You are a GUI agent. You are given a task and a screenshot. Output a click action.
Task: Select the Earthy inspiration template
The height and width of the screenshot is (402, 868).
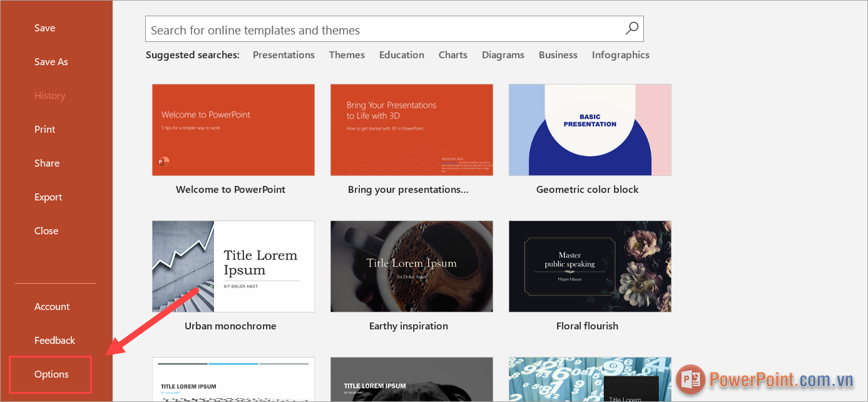point(411,266)
